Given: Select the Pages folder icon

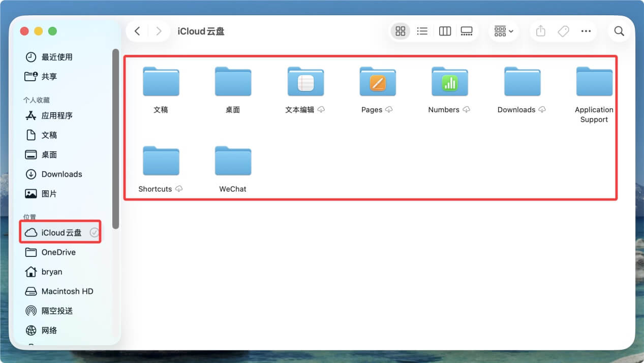Looking at the screenshot, I should (378, 82).
